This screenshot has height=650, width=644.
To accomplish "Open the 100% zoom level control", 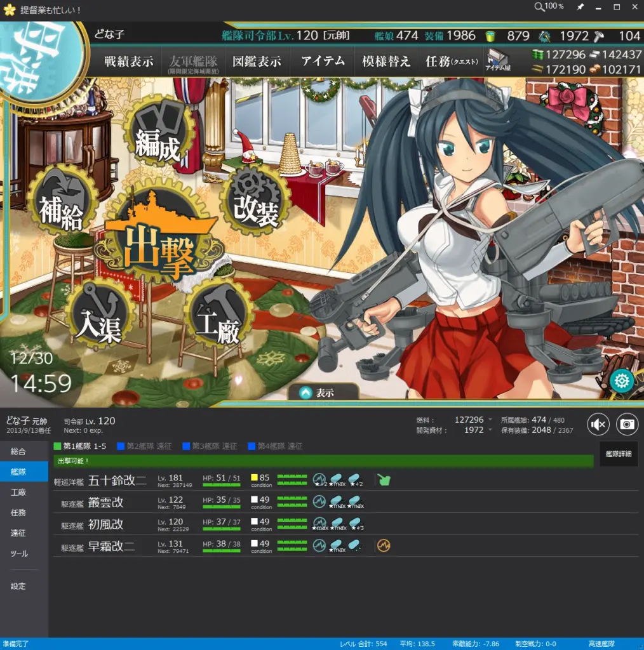I will [x=549, y=6].
